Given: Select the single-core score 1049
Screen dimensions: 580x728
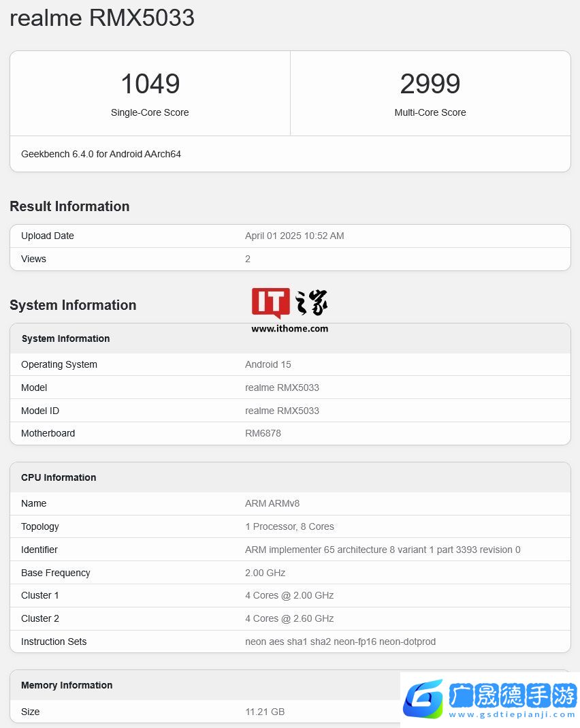Looking at the screenshot, I should (150, 84).
